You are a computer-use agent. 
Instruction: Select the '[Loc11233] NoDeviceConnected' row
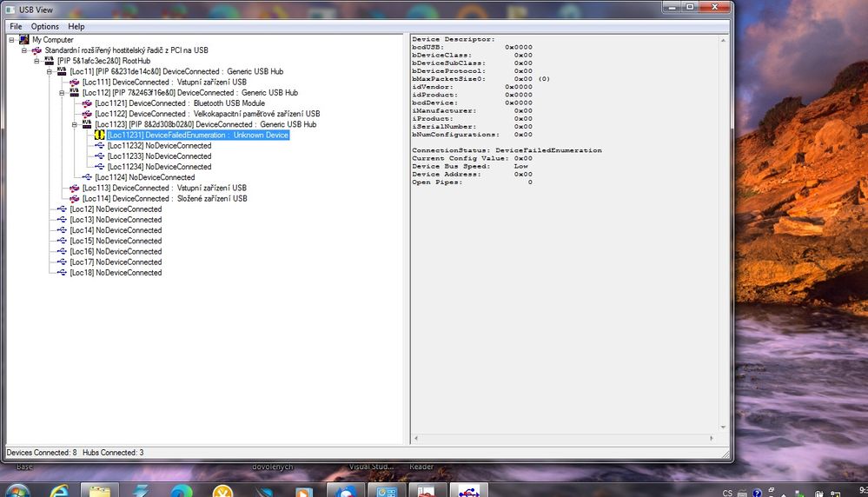159,156
